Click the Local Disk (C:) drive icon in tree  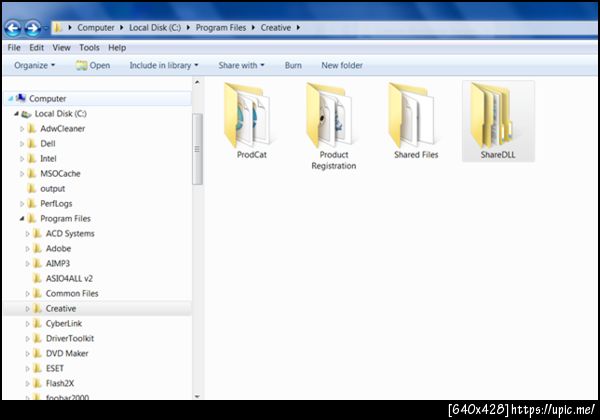coord(26,114)
